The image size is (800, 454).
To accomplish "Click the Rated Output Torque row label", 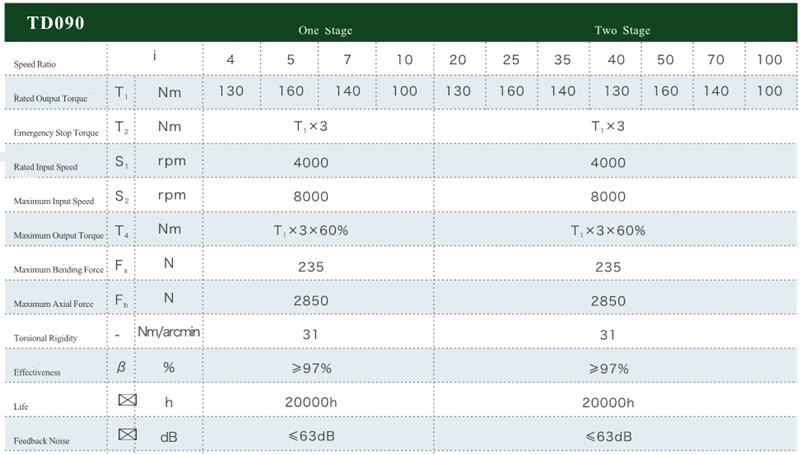I will click(53, 98).
